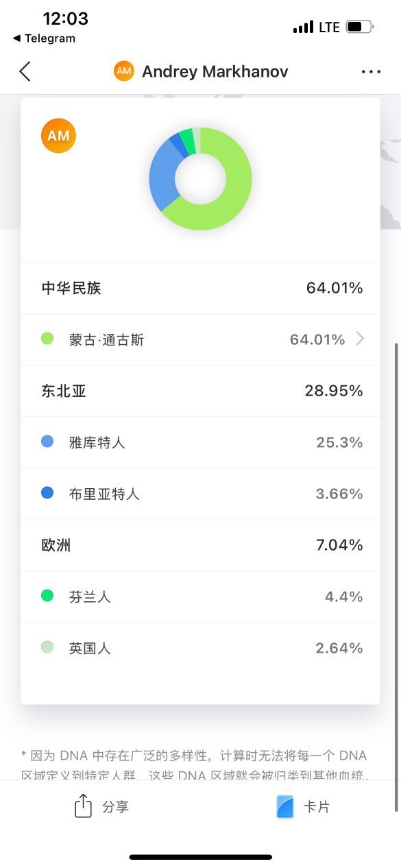Select the green 芬兰人 color dot

pos(47,596)
